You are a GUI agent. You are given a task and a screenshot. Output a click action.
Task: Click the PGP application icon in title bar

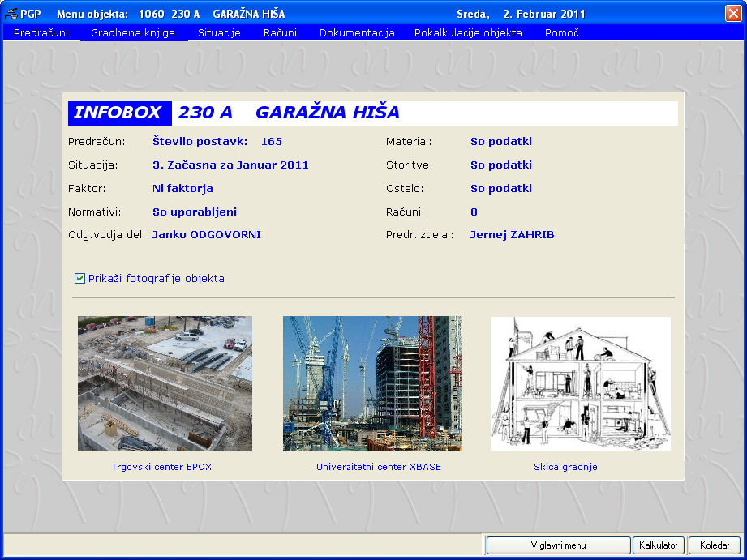pos(11,14)
